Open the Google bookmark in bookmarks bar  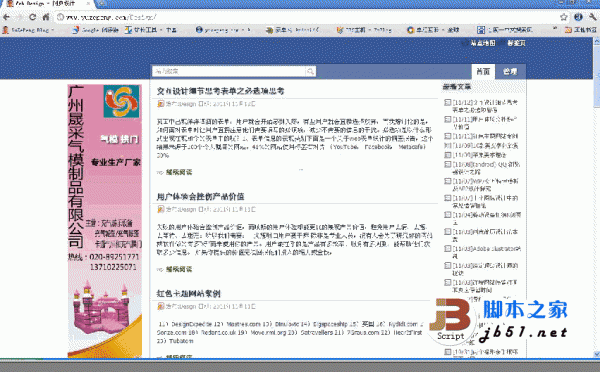[96, 30]
